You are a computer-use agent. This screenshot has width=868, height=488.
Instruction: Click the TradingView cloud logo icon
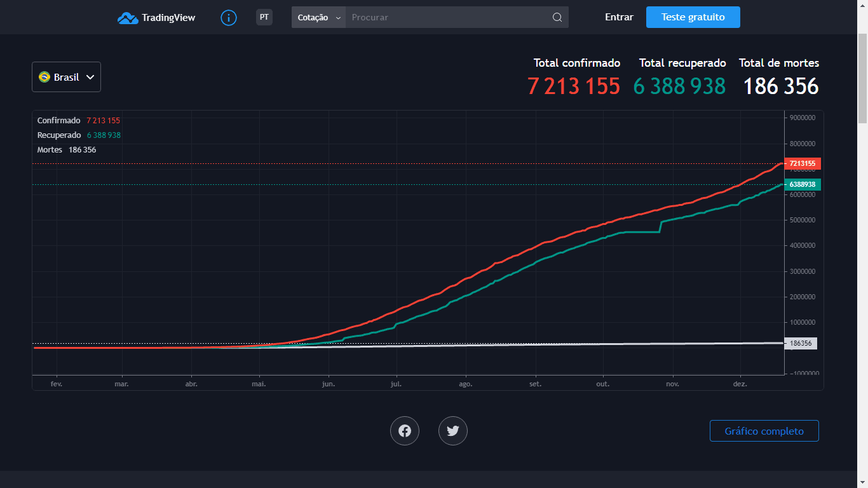point(128,18)
